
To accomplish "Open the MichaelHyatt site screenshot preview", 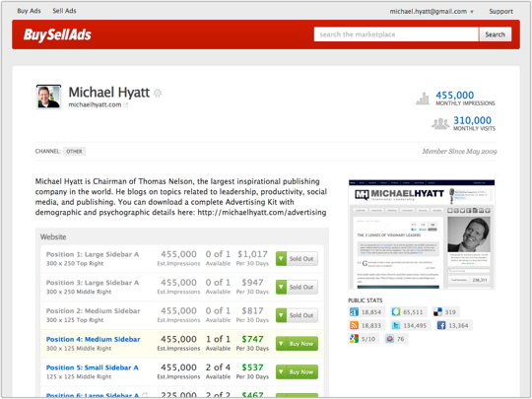I will pos(422,234).
